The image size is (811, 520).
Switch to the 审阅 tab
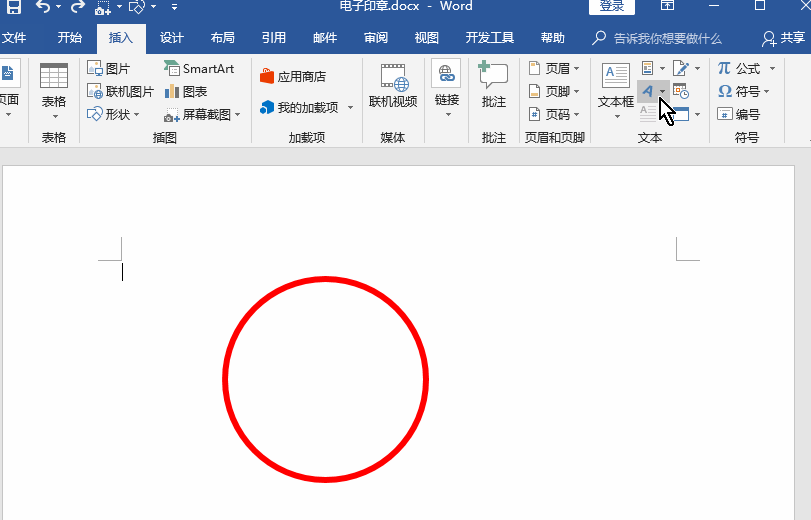pos(376,38)
